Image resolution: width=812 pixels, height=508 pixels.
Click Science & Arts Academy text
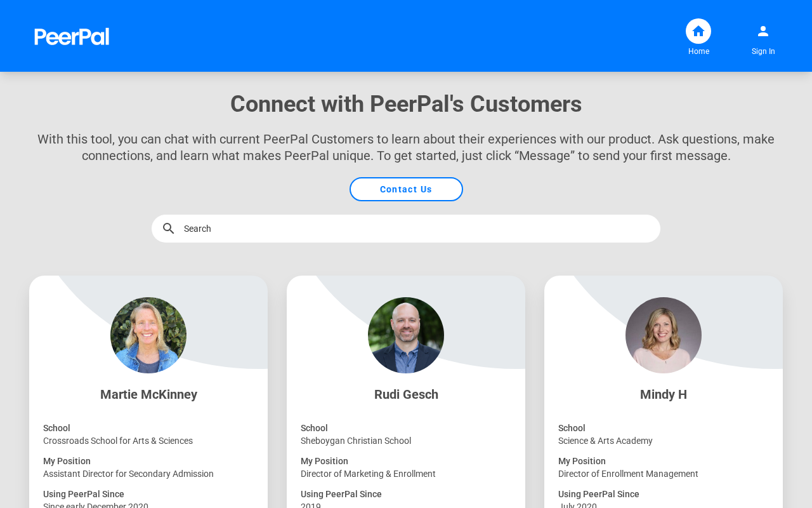coord(605,441)
